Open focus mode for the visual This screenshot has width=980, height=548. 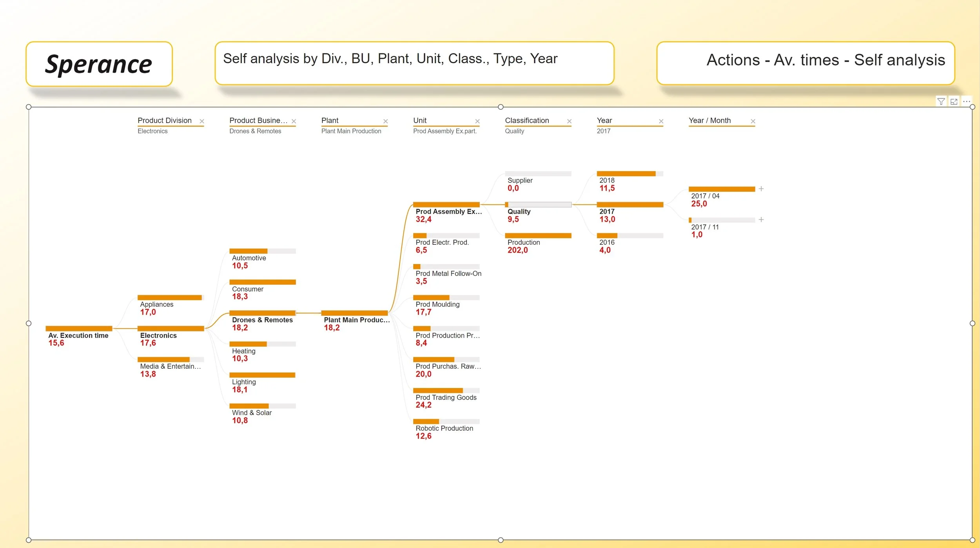point(954,102)
